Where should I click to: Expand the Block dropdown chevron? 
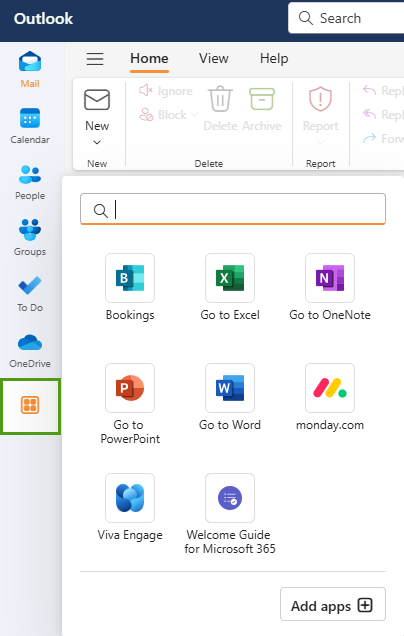tap(194, 115)
